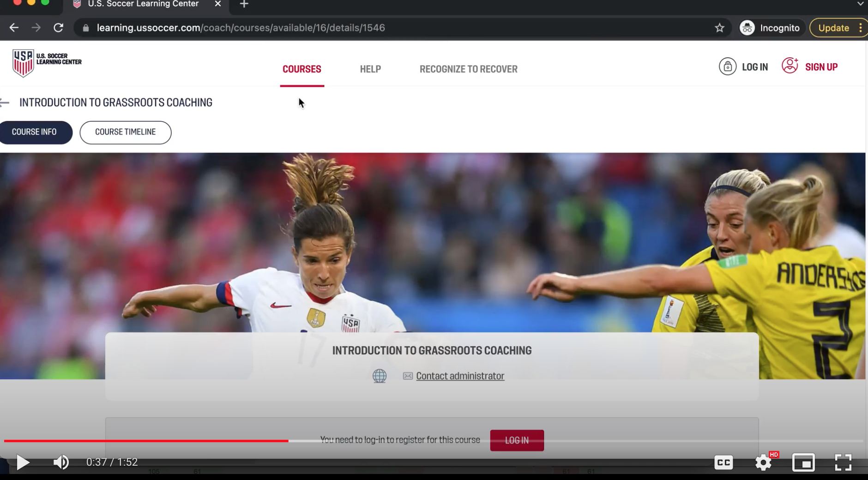Go back using the browser back arrow
Screen dimensions: 868x480
14,28
